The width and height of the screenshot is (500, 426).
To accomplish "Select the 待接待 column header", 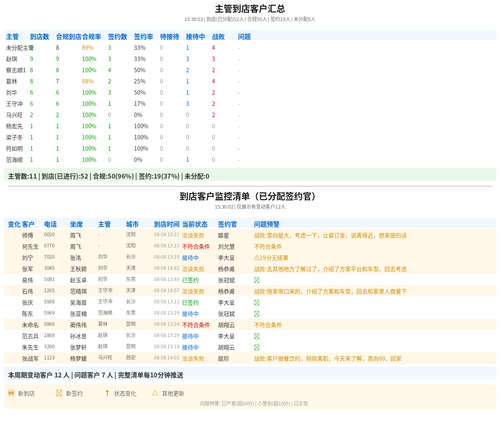I will 169,37.
